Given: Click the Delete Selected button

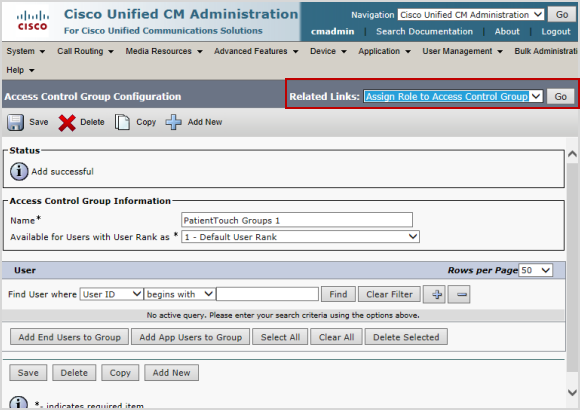Looking at the screenshot, I should pos(406,337).
